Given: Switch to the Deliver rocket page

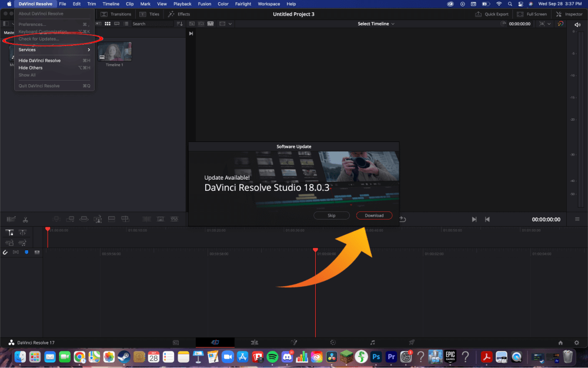Looking at the screenshot, I should point(412,343).
